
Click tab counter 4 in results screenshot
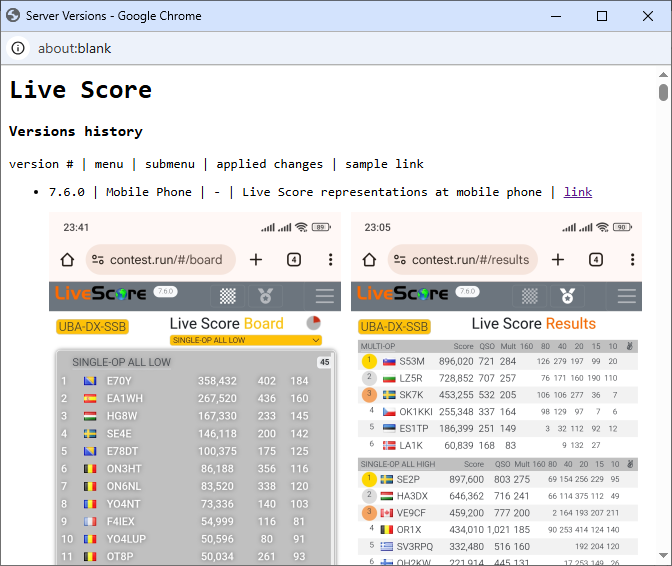coord(596,260)
